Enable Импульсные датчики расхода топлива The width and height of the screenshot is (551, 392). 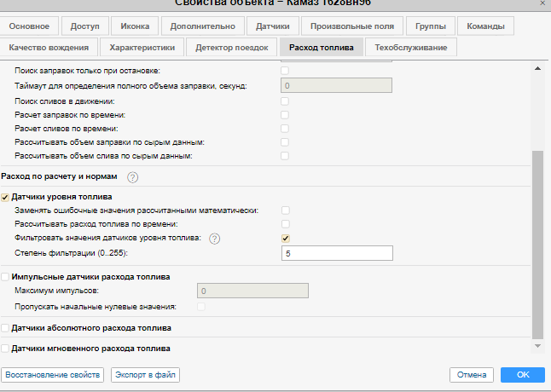6,277
